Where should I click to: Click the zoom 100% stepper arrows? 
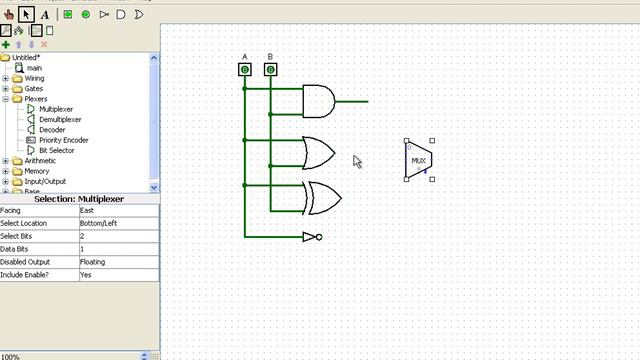pyautogui.click(x=144, y=356)
